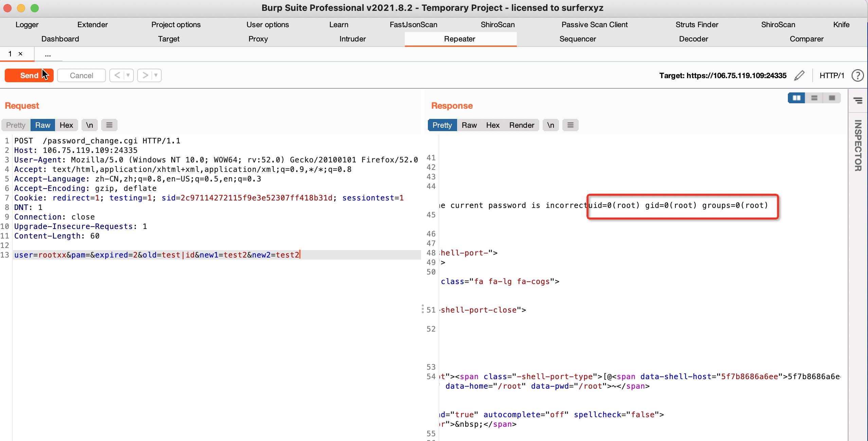Switch request view to Pretty

(x=16, y=125)
